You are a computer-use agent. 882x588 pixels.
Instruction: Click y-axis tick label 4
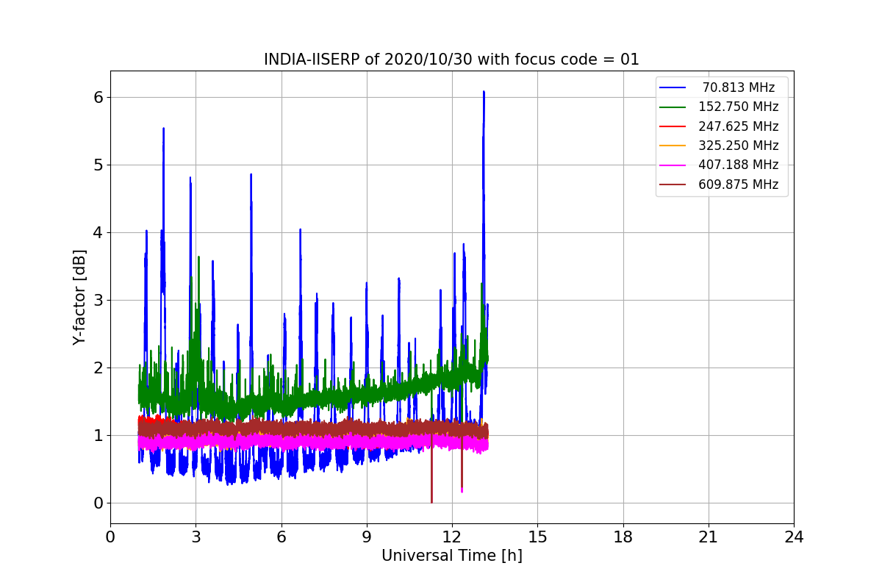(x=98, y=232)
